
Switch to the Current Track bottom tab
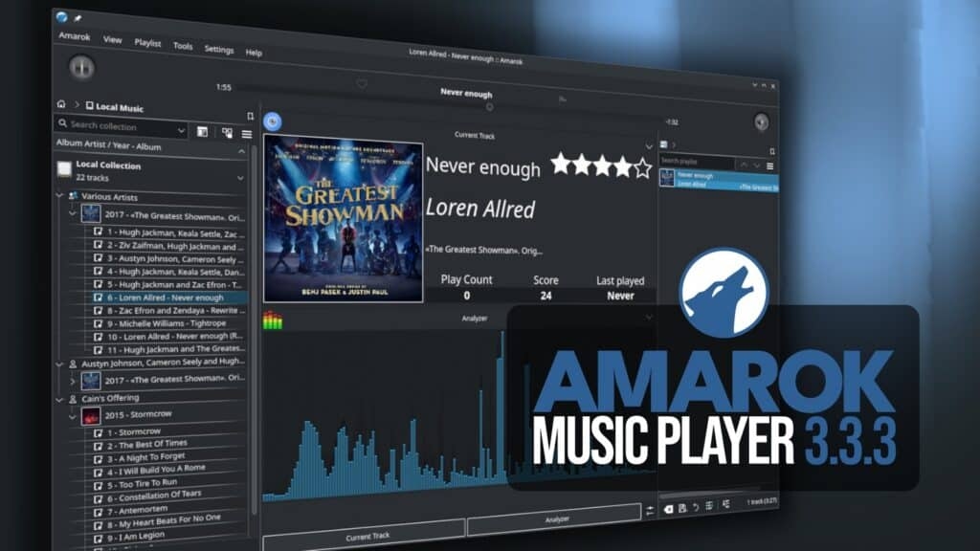pyautogui.click(x=364, y=536)
